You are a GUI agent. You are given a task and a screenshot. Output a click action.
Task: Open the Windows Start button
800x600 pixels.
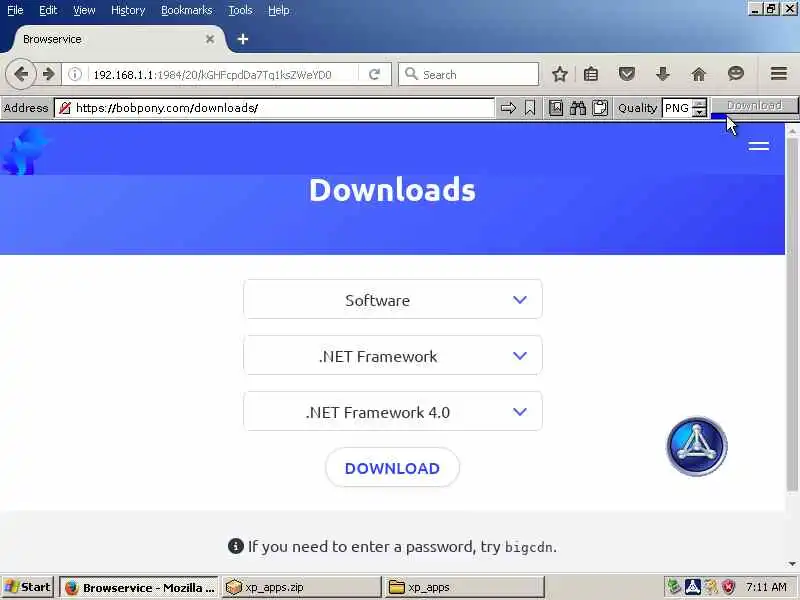(28, 587)
